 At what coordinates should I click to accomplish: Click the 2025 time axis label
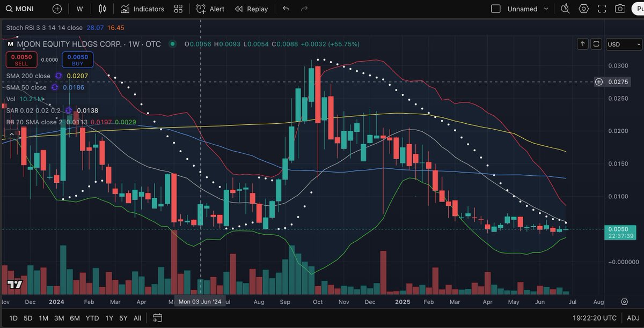click(x=402, y=302)
